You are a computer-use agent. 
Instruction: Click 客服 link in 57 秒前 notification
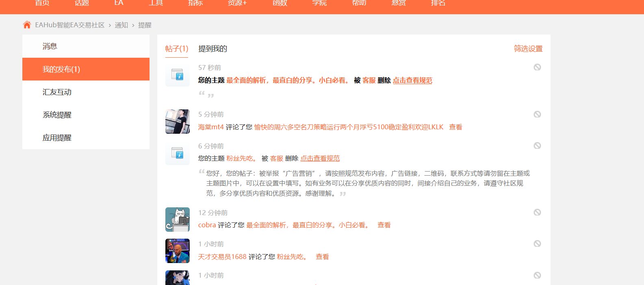coord(369,80)
